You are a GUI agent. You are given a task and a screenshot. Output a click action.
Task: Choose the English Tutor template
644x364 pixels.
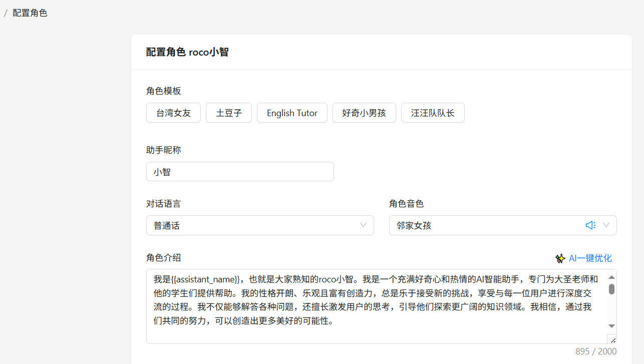[292, 113]
